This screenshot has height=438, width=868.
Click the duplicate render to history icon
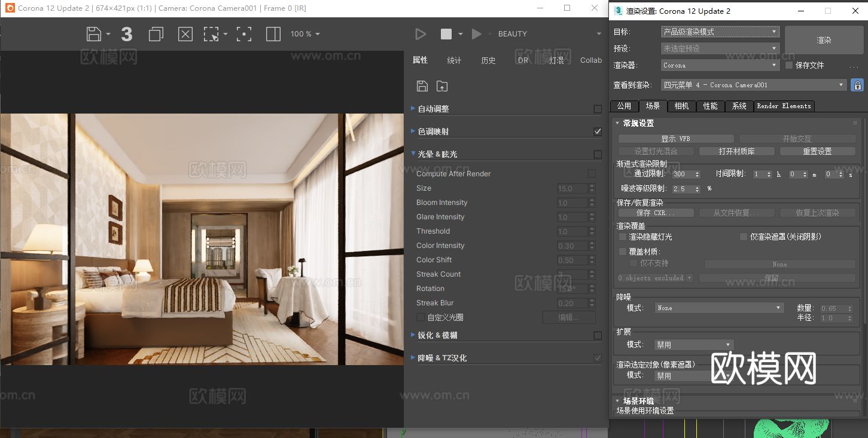[156, 34]
